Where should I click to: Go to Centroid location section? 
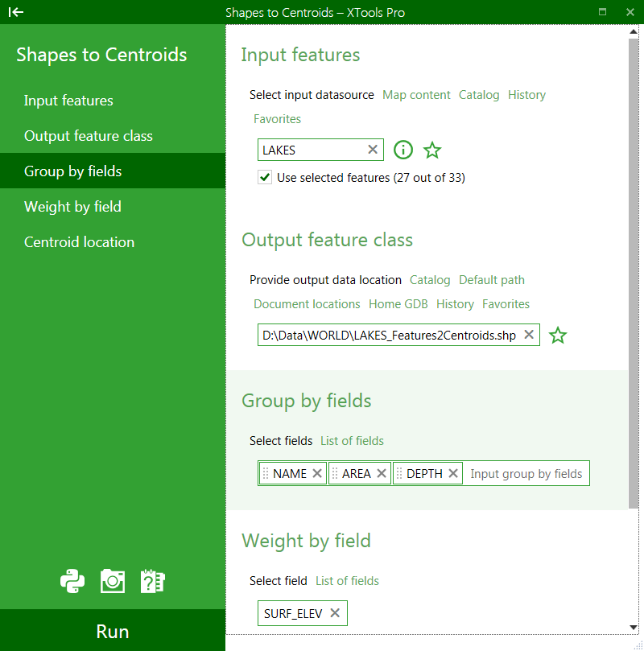80,242
